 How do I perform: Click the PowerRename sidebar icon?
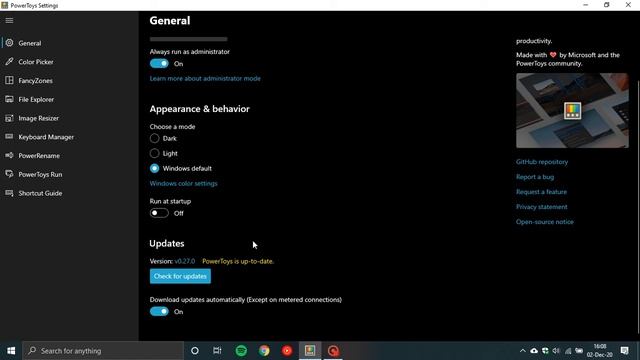click(9, 156)
